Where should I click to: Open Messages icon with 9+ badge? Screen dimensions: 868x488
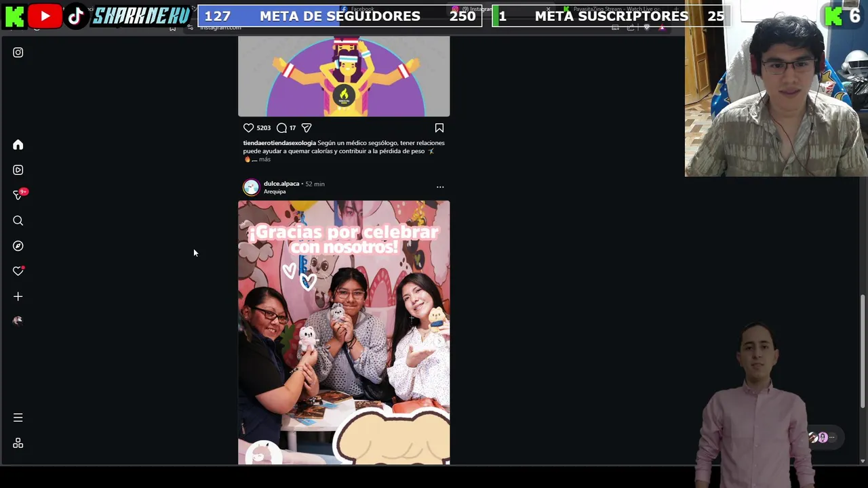point(19,195)
